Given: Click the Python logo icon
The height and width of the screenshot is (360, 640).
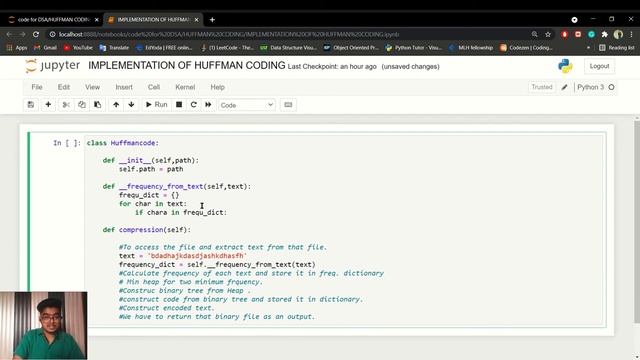Looking at the screenshot, I should pyautogui.click(x=565, y=66).
